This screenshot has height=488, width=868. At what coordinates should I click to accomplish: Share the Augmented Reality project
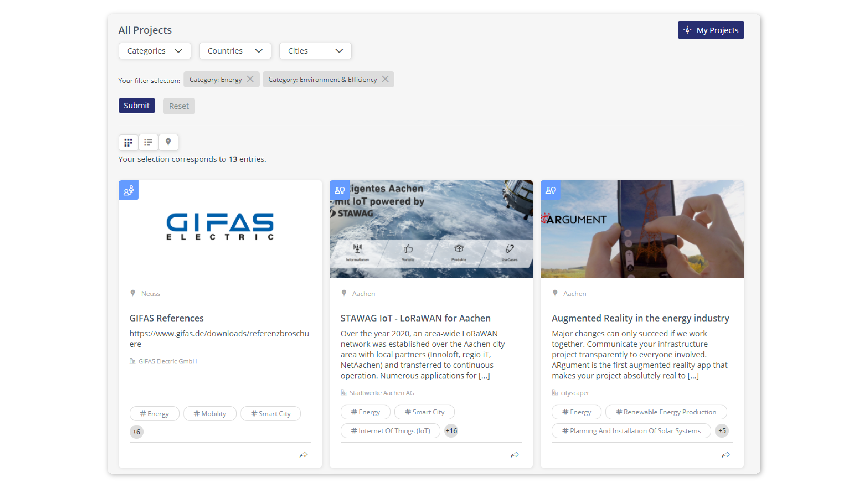726,455
